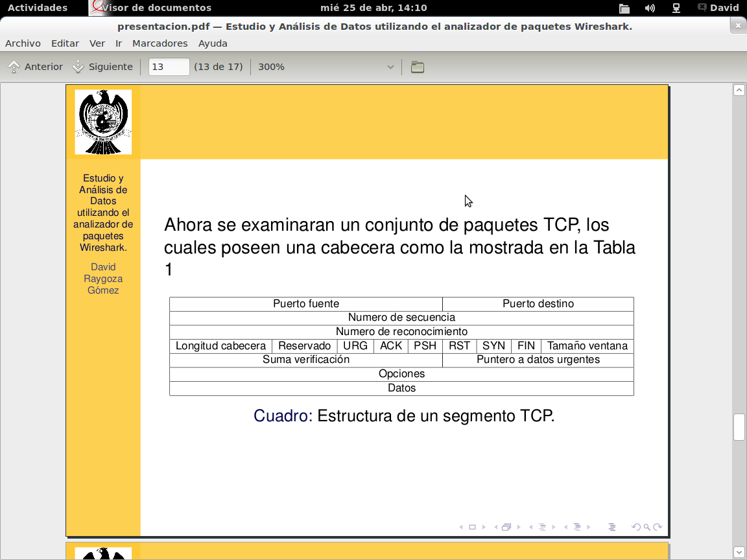Click the curved forward arrow in Beamer navigation
The width and height of the screenshot is (747, 560).
click(x=659, y=527)
